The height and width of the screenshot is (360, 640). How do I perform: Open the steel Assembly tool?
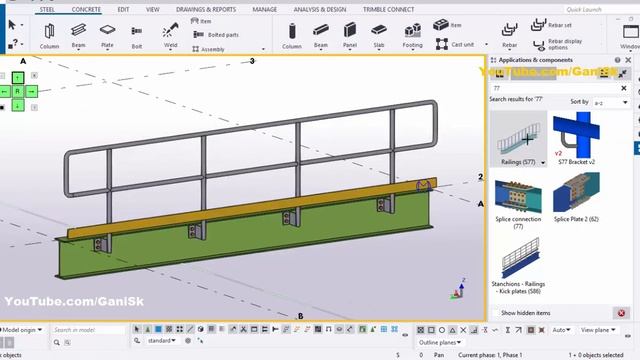point(208,49)
